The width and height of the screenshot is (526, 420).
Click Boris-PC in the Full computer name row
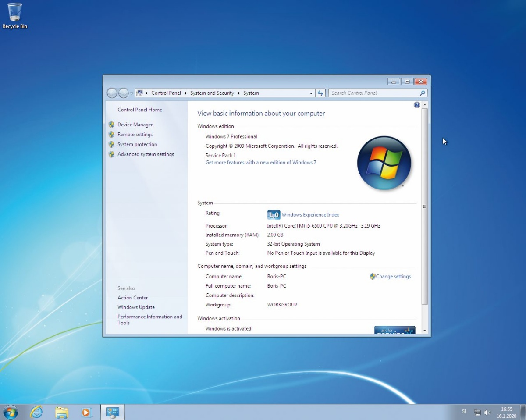pos(277,286)
